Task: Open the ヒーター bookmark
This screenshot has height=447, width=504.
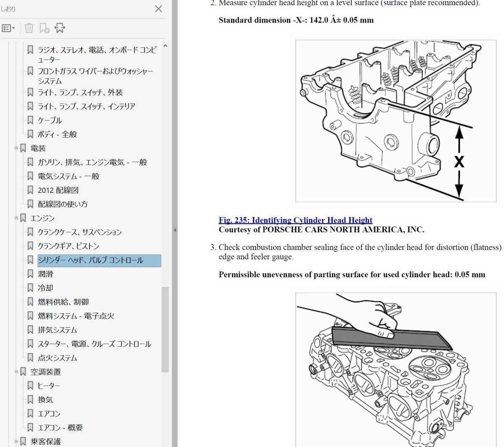Action: 49,386
